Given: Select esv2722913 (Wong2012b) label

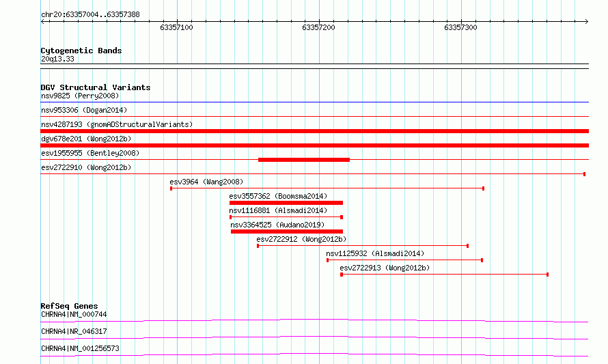Looking at the screenshot, I should (x=385, y=268).
